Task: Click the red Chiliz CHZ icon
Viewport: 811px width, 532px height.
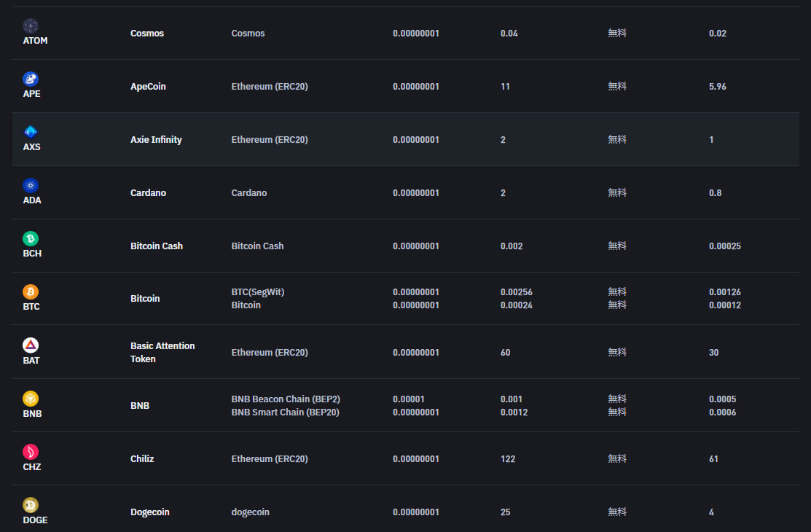Action: pyautogui.click(x=31, y=452)
